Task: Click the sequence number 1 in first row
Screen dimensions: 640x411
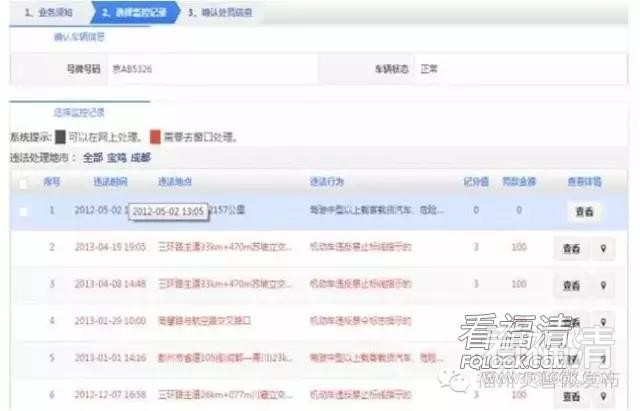Action: click(x=52, y=210)
